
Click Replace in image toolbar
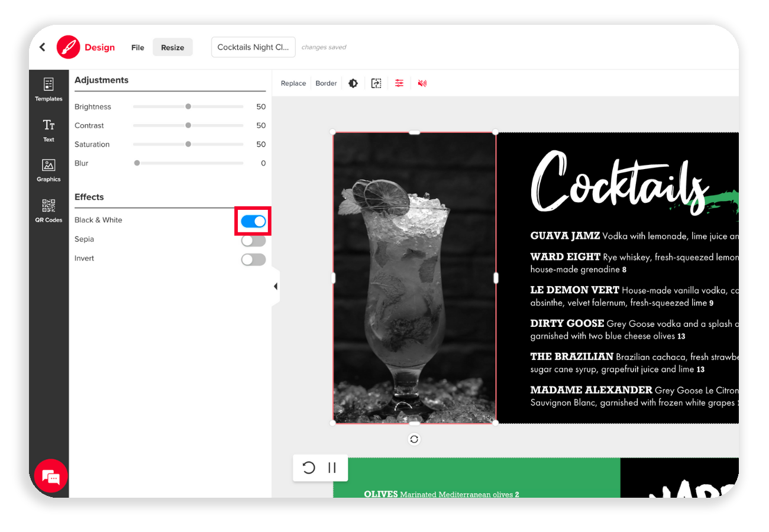point(293,83)
